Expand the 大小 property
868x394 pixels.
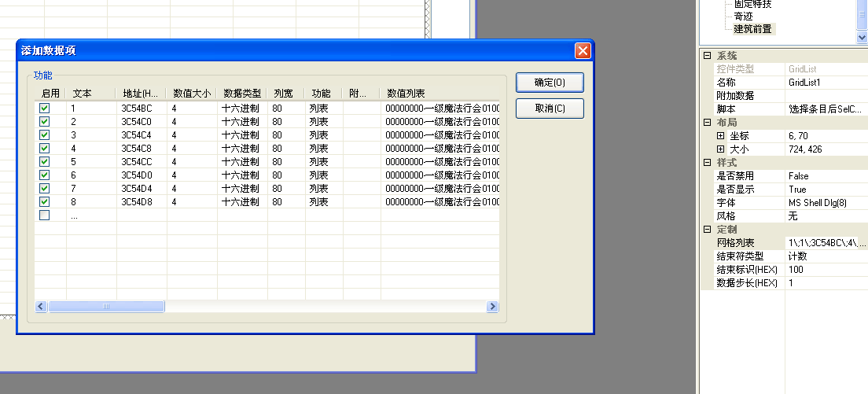click(x=720, y=149)
